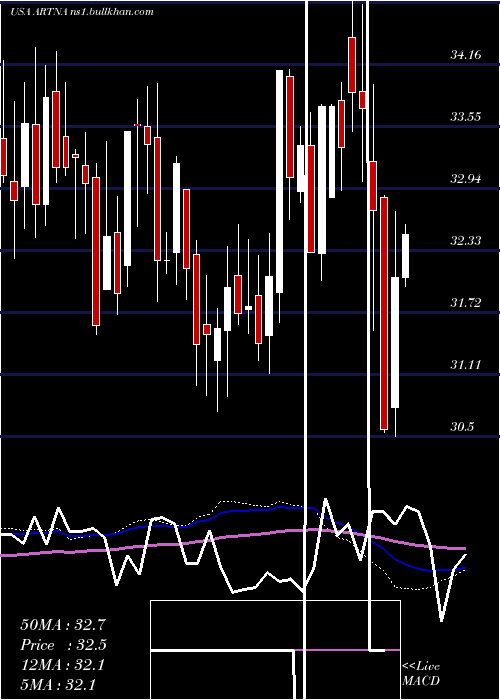Click the 30.5 price axis label
This screenshot has width=500, height=700.
click(x=462, y=427)
